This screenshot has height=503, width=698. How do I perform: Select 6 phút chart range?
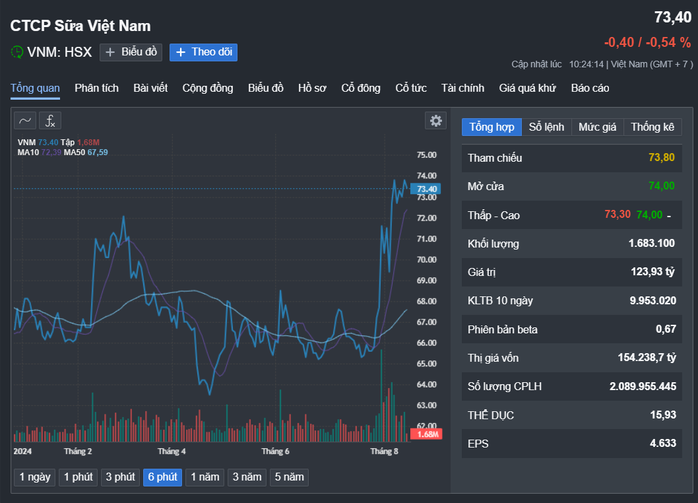point(162,477)
